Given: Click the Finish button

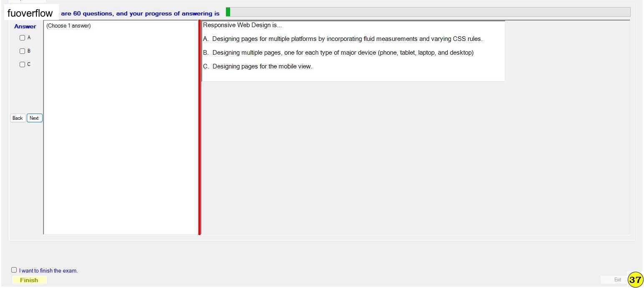Looking at the screenshot, I should [x=29, y=280].
